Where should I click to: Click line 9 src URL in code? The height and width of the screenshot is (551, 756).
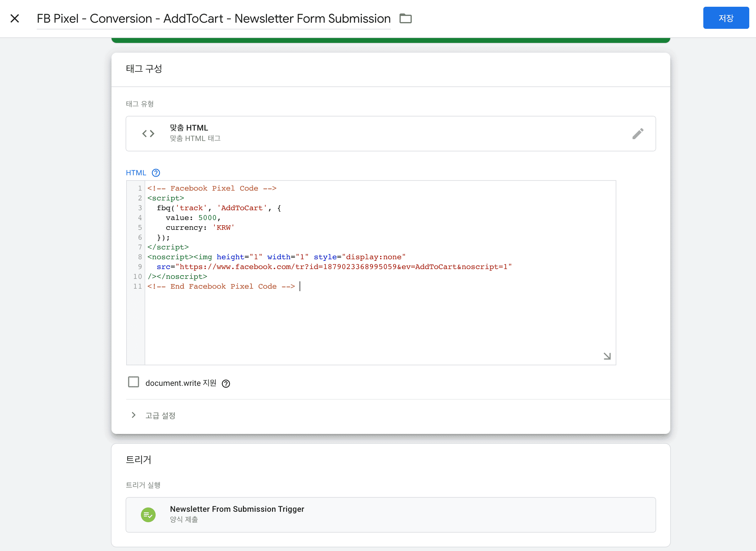click(333, 267)
